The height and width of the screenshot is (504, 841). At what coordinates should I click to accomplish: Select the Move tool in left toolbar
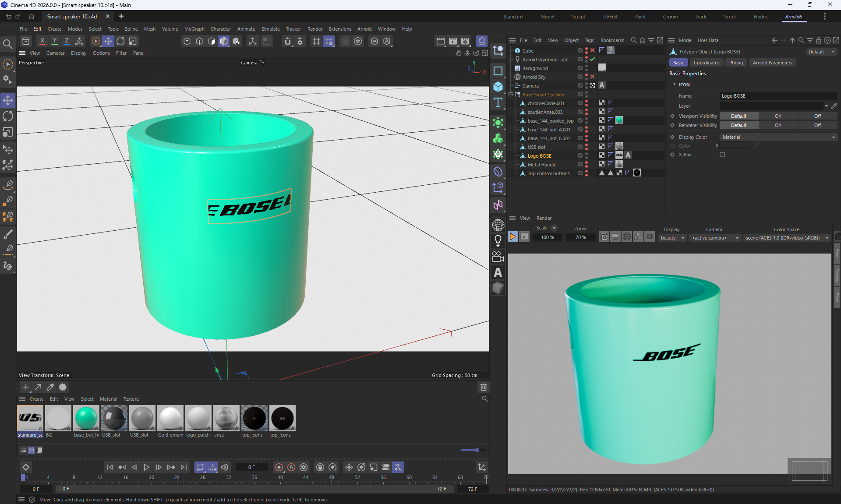click(x=8, y=100)
